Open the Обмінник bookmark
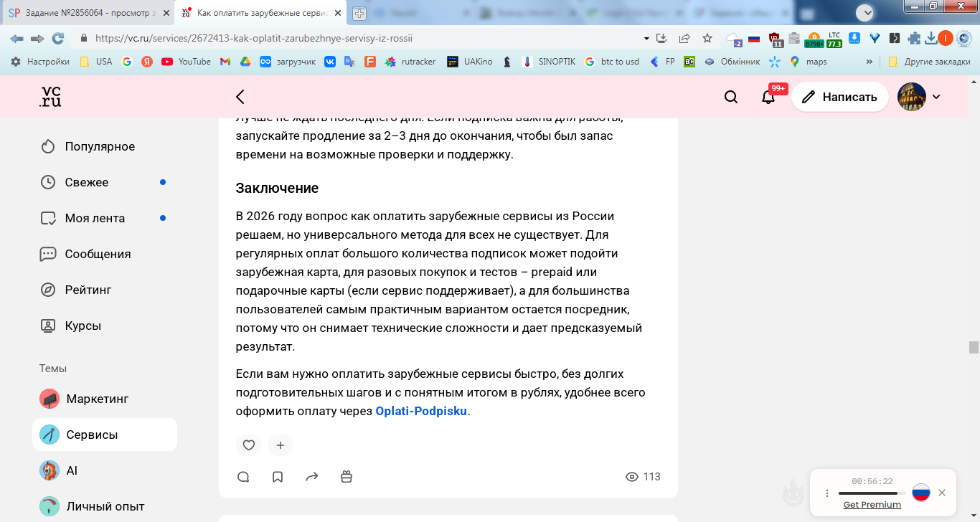980x522 pixels. [731, 62]
